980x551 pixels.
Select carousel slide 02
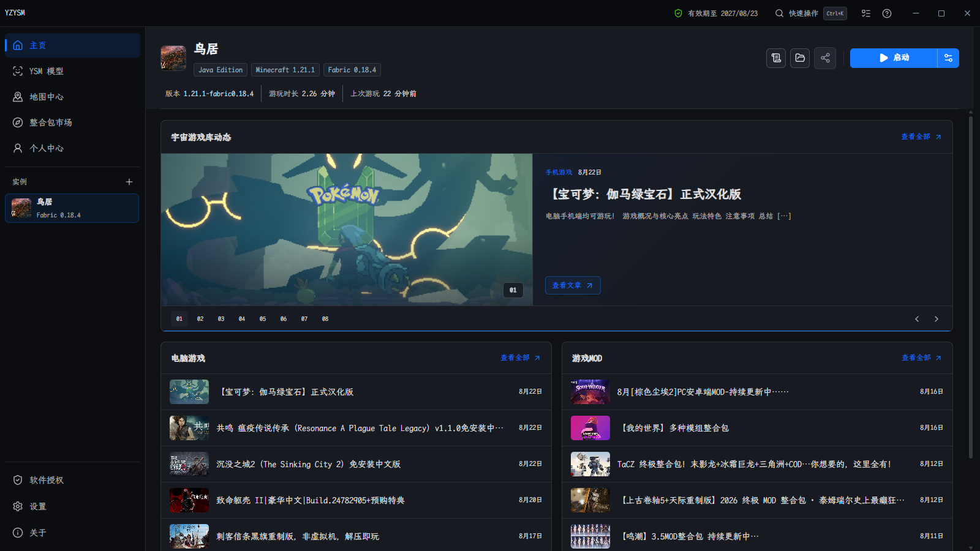pyautogui.click(x=200, y=319)
